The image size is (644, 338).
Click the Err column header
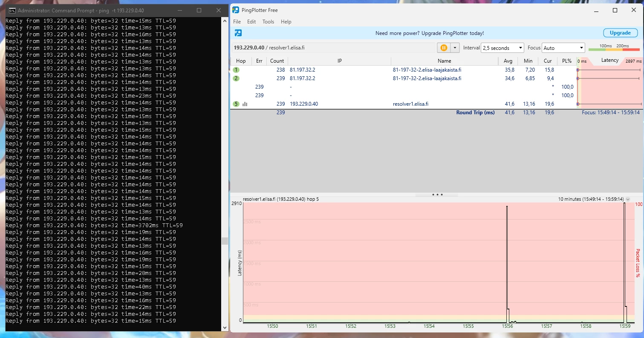[x=259, y=61]
